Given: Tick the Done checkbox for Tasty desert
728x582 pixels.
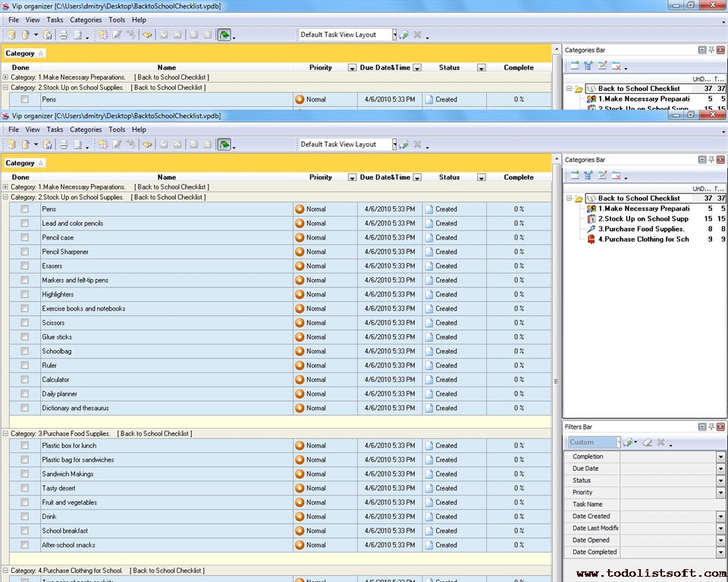Looking at the screenshot, I should (25, 489).
